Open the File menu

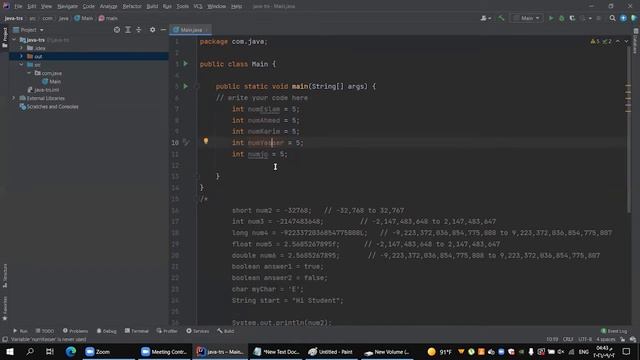pos(18,6)
